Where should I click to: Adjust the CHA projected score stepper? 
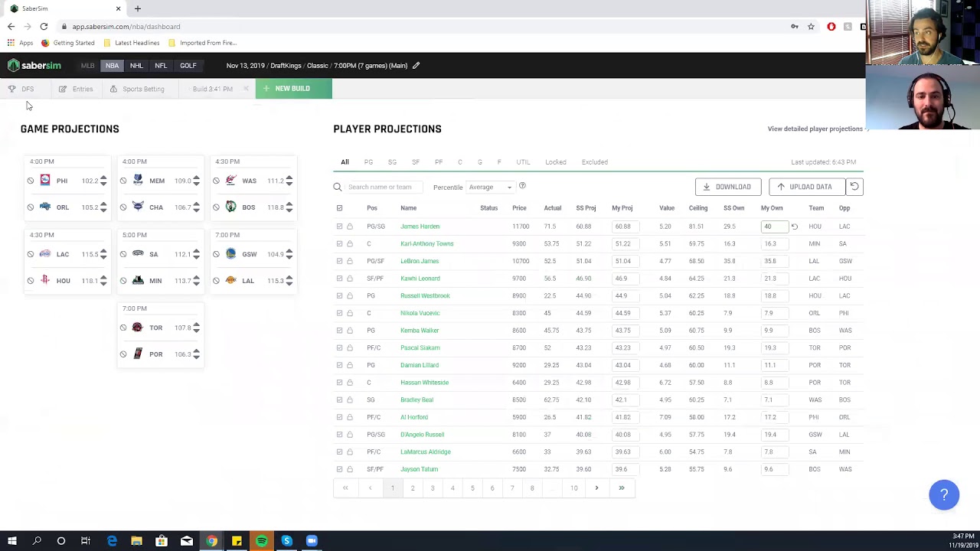point(196,207)
